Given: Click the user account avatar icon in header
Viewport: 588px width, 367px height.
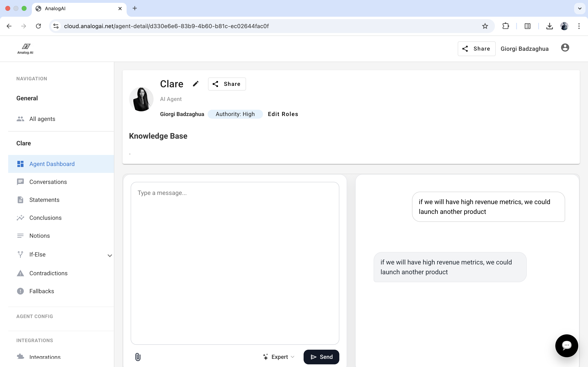Looking at the screenshot, I should (x=565, y=48).
